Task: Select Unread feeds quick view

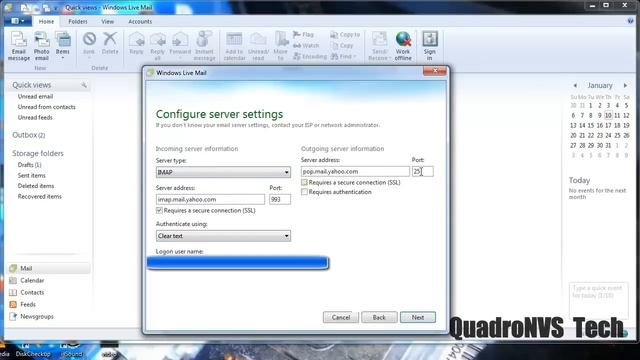Action: click(x=35, y=118)
